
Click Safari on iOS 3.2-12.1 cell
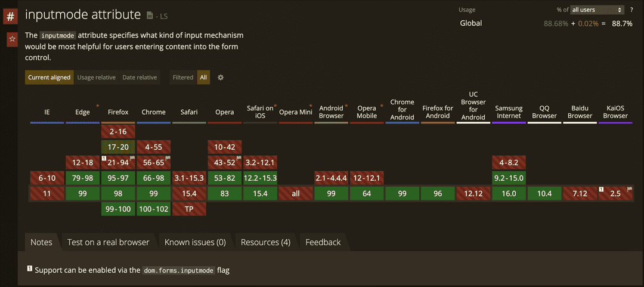coord(260,162)
